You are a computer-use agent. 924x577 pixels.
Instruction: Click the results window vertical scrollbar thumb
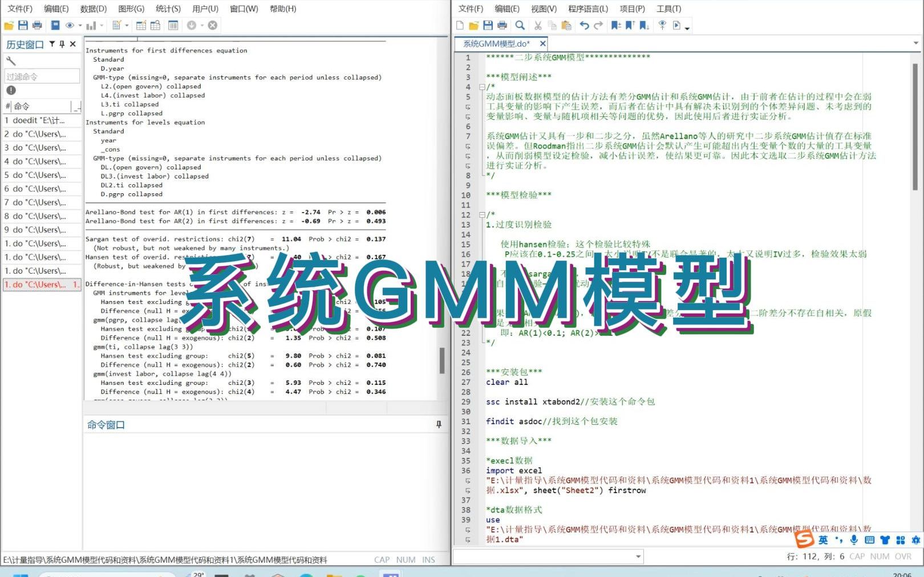[x=442, y=360]
